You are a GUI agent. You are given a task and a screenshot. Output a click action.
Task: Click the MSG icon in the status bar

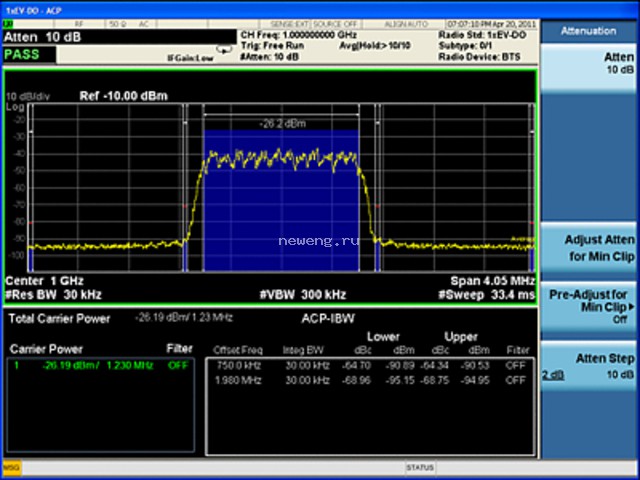click(x=12, y=468)
